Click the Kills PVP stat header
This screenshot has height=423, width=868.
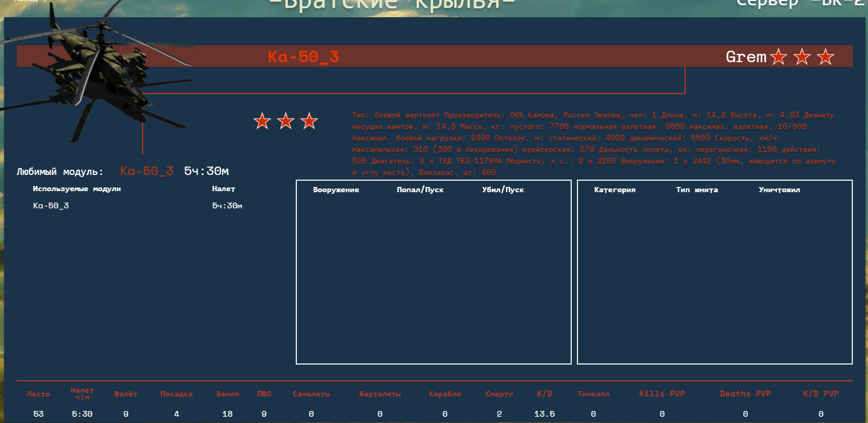pyautogui.click(x=662, y=394)
